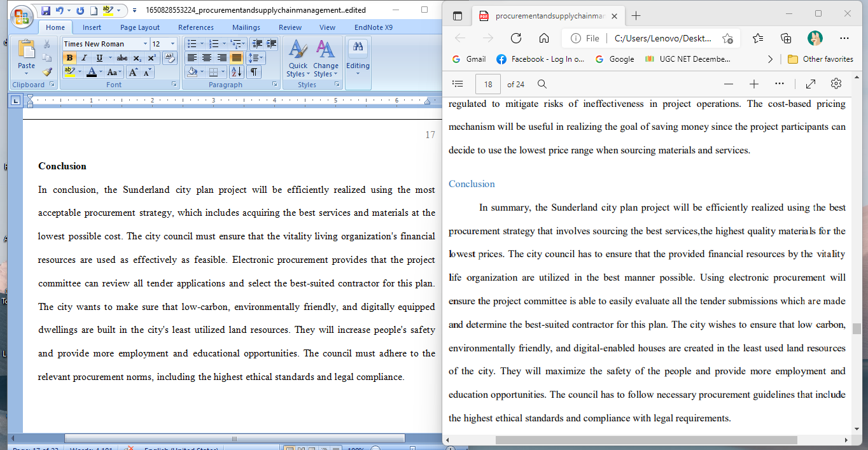Shrink the font size in Word
The image size is (868, 450).
click(147, 72)
